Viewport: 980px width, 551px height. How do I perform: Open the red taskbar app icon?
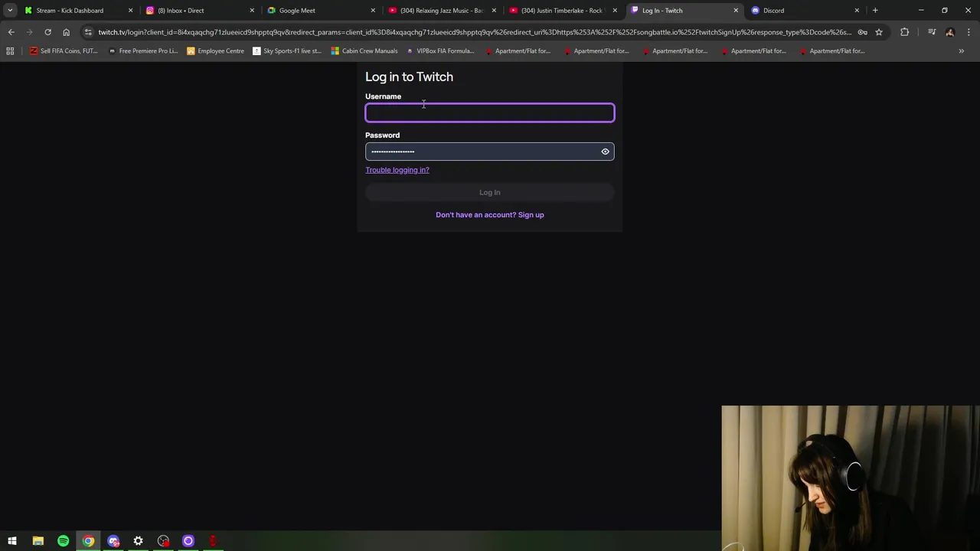point(213,541)
